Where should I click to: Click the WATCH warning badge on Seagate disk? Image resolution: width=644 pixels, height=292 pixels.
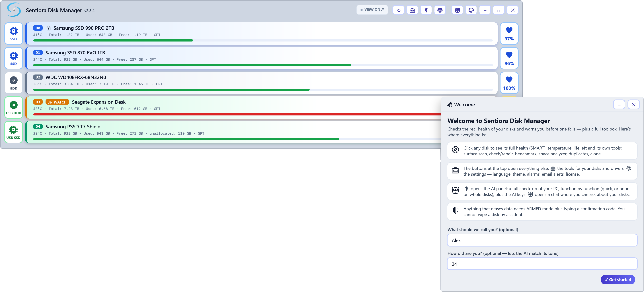tap(57, 102)
